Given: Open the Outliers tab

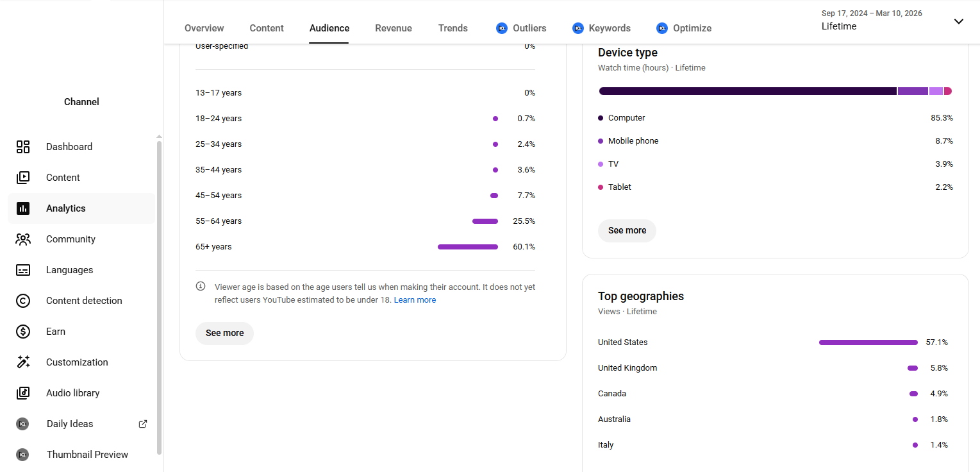Looking at the screenshot, I should [521, 28].
